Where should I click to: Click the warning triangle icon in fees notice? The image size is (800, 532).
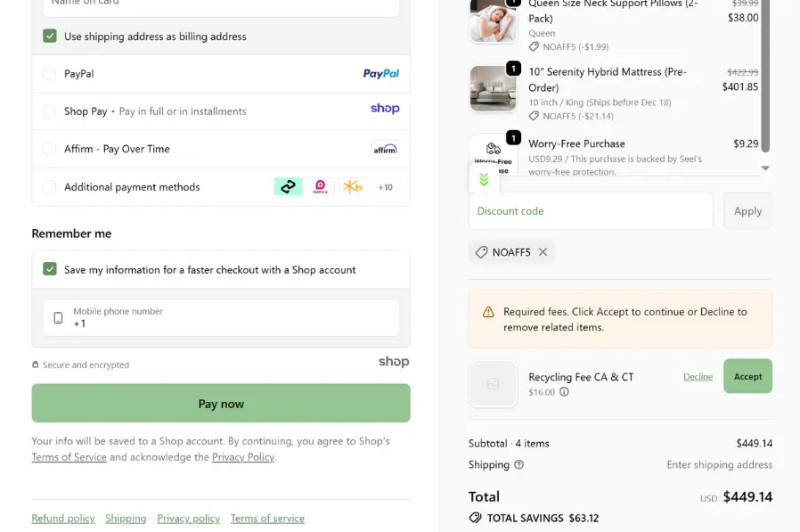click(x=488, y=312)
